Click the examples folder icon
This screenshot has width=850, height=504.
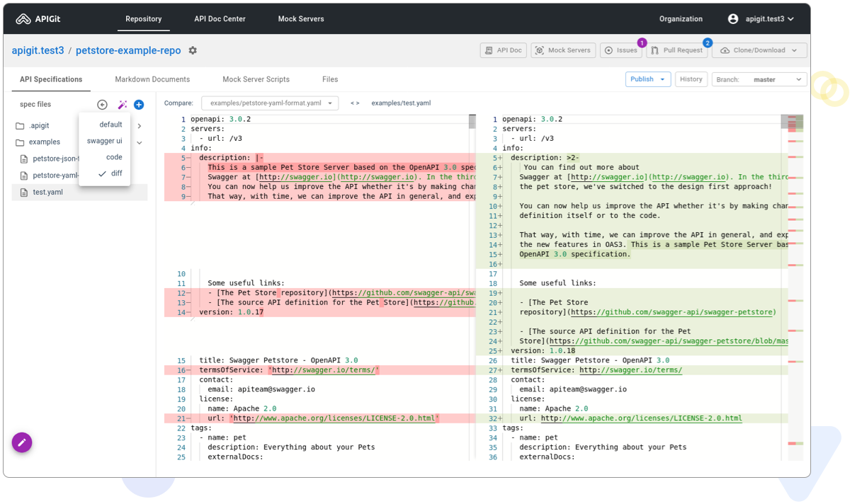tap(21, 142)
